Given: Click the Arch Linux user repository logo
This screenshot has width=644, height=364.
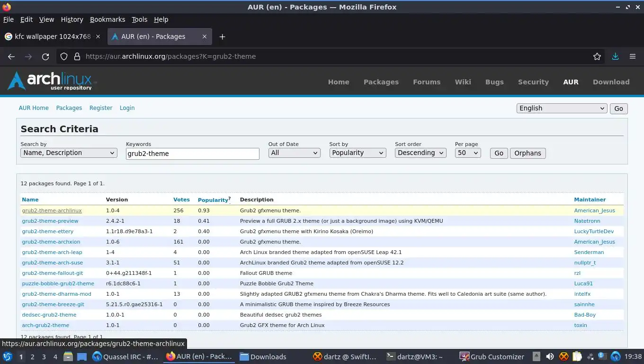Looking at the screenshot, I should [52, 81].
